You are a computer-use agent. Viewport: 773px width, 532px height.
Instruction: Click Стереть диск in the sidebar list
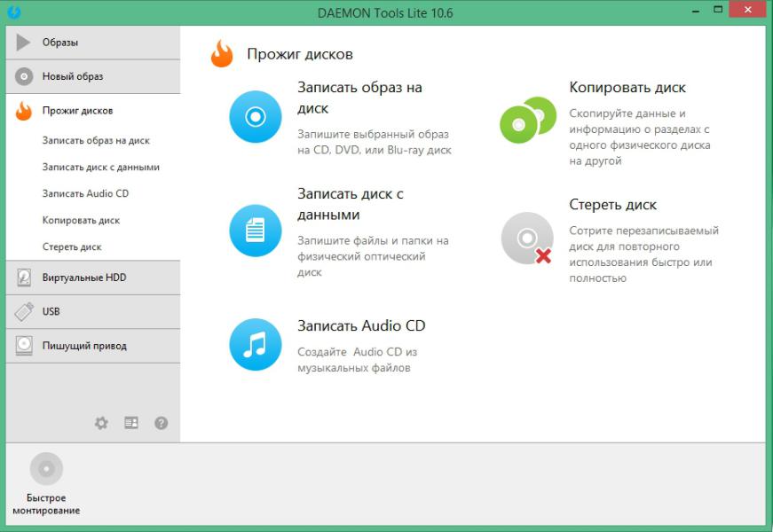[72, 246]
